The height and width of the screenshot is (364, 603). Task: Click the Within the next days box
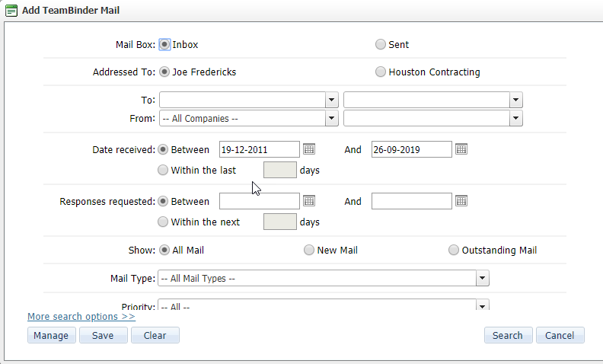tap(280, 222)
